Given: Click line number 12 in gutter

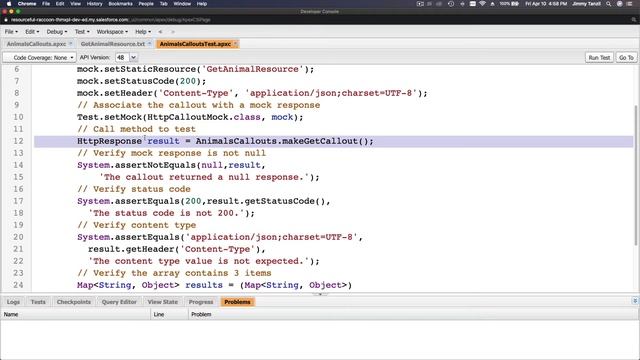Looking at the screenshot, I should click(x=18, y=141).
